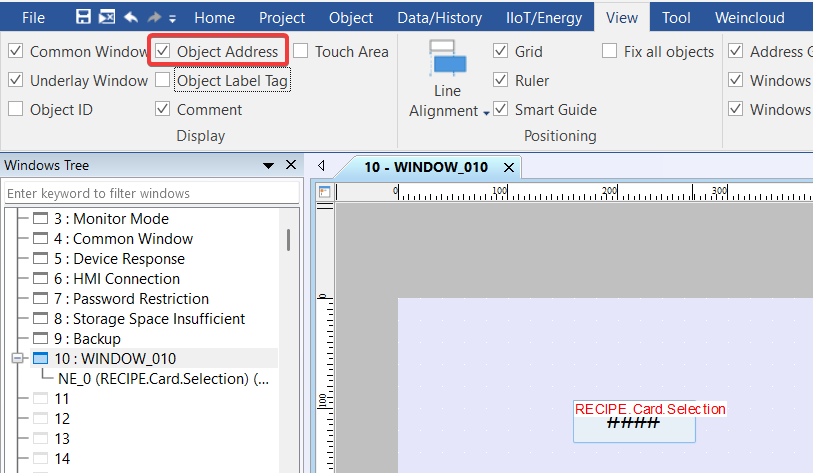Switch to the Project ribbon tab
Image resolution: width=813 pixels, height=473 pixels.
282,18
